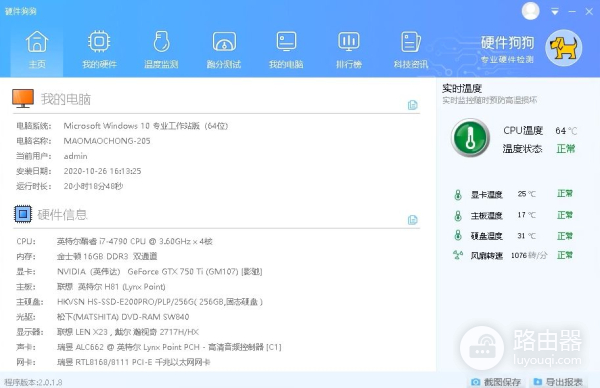The height and width of the screenshot is (388, 600).
Task: Open the 主页 home tab
Action: (x=37, y=50)
